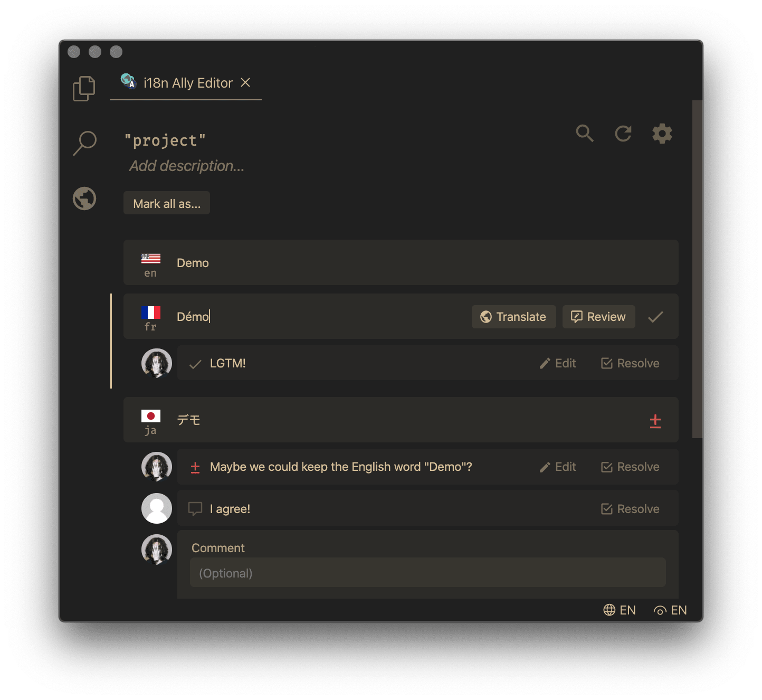Change display language via globe EN
Image resolution: width=762 pixels, height=700 pixels.
pyautogui.click(x=620, y=610)
